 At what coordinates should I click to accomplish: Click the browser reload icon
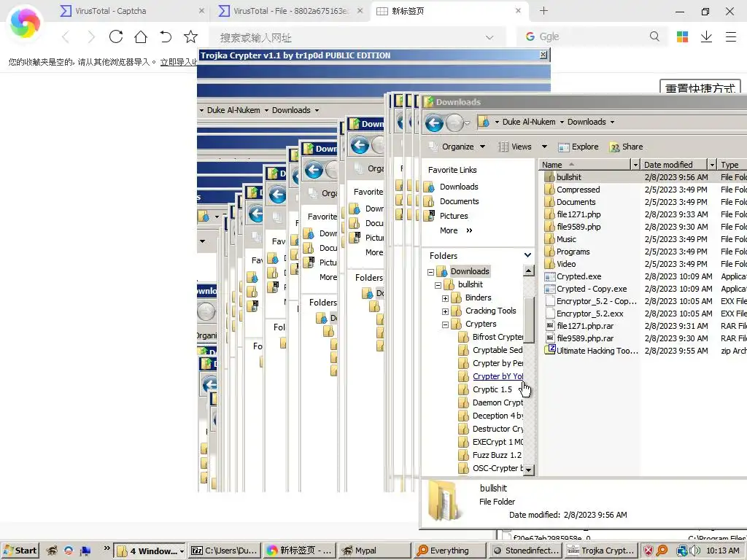click(x=116, y=36)
